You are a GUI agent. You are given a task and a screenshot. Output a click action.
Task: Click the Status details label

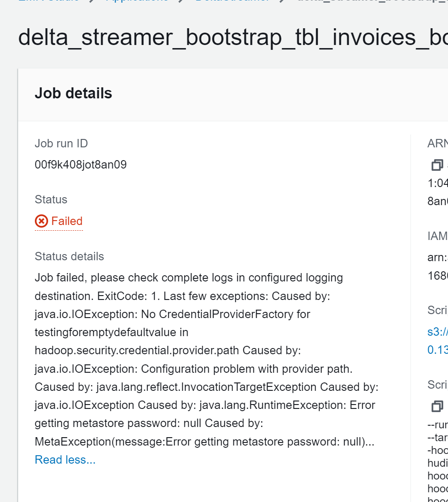(x=69, y=256)
